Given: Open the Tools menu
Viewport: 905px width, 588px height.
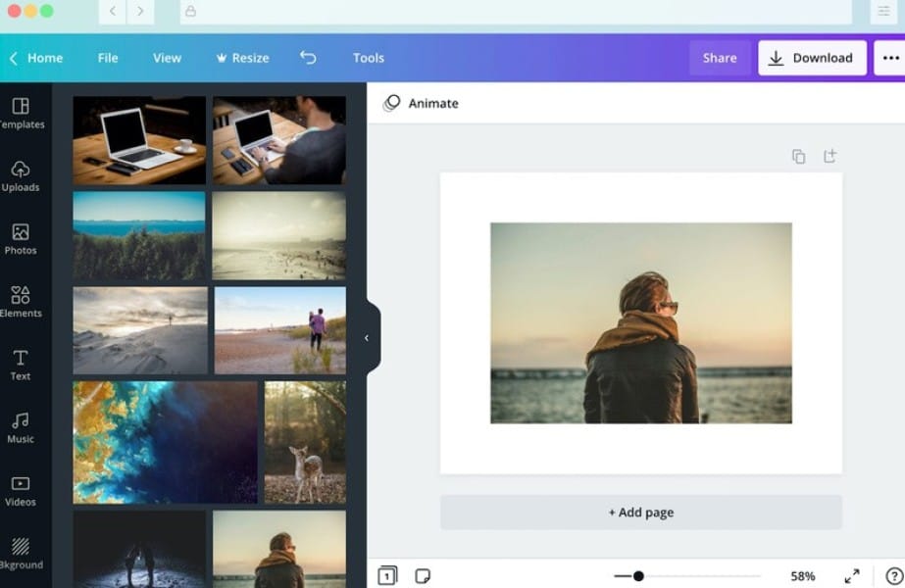Looking at the screenshot, I should [x=369, y=58].
